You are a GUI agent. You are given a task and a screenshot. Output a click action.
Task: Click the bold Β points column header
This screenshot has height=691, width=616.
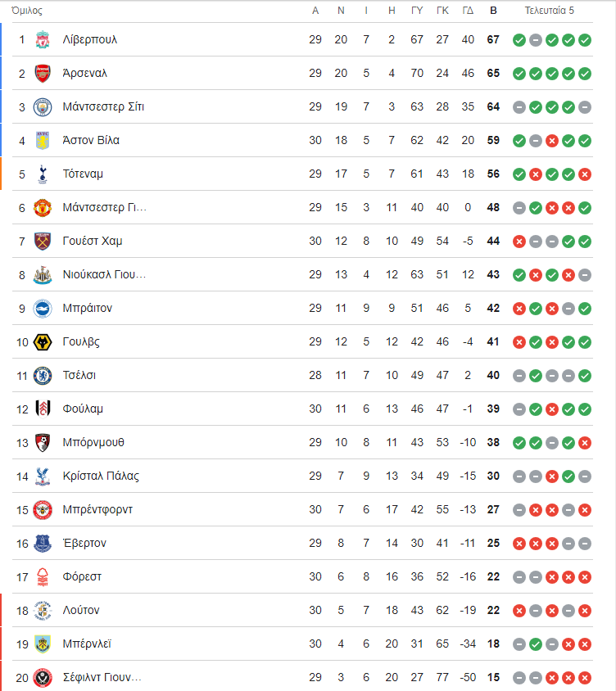(x=493, y=11)
